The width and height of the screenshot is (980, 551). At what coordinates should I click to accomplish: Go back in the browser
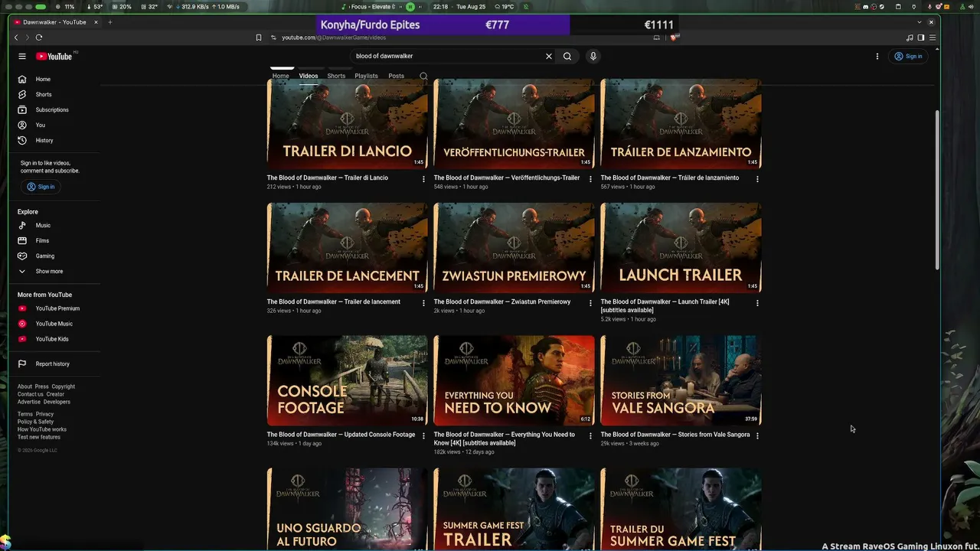point(16,37)
